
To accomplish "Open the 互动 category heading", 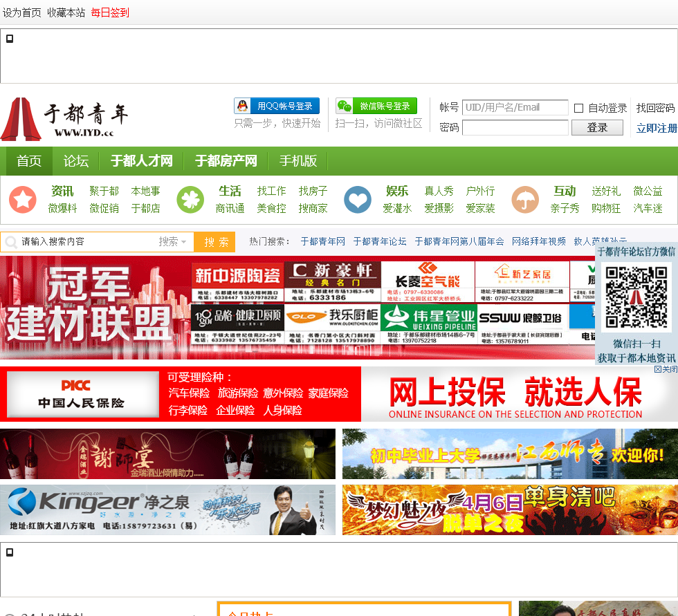I will click(x=565, y=191).
